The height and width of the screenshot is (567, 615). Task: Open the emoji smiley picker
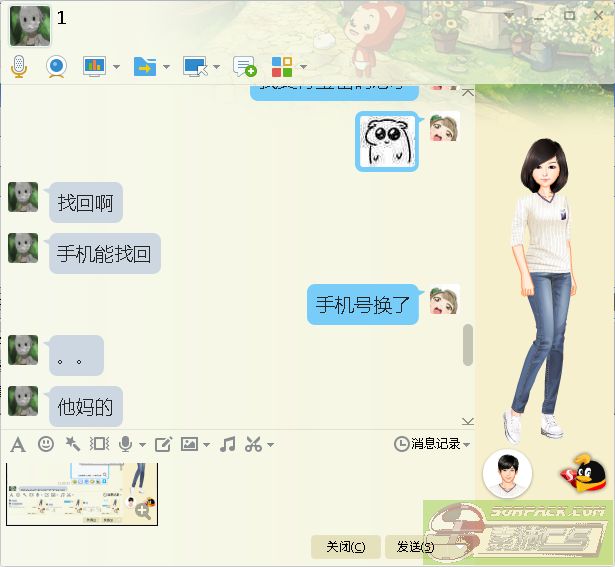coord(46,444)
